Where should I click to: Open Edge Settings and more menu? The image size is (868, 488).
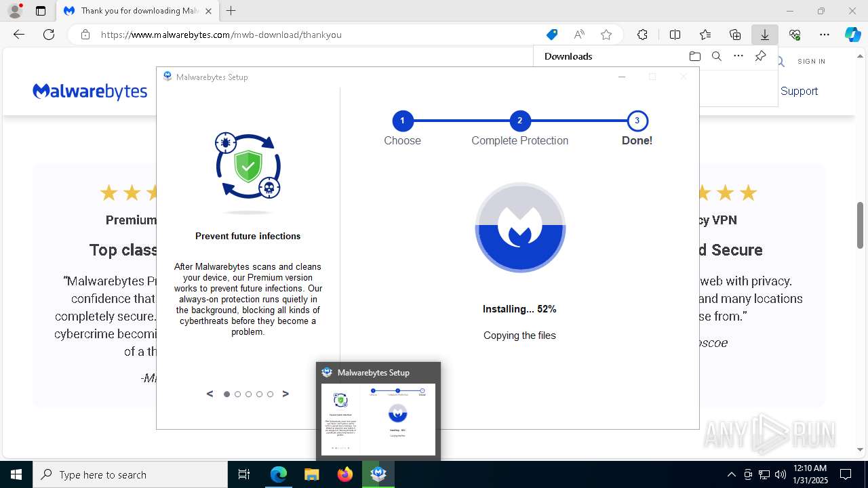point(825,35)
